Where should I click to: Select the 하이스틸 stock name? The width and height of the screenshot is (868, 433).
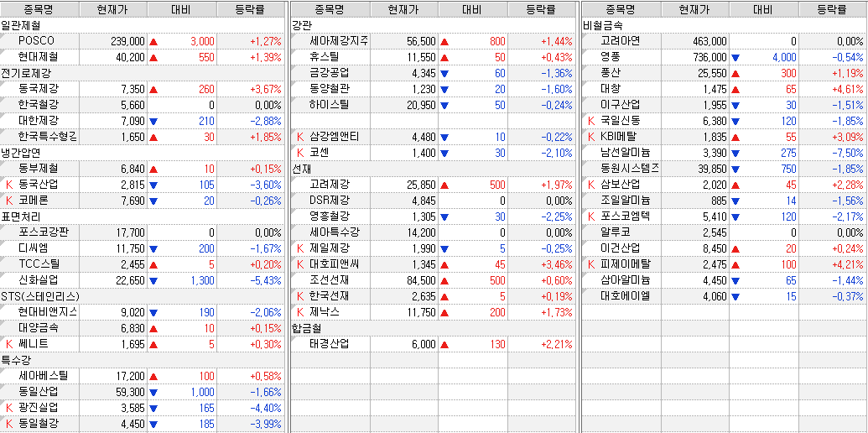click(330, 105)
